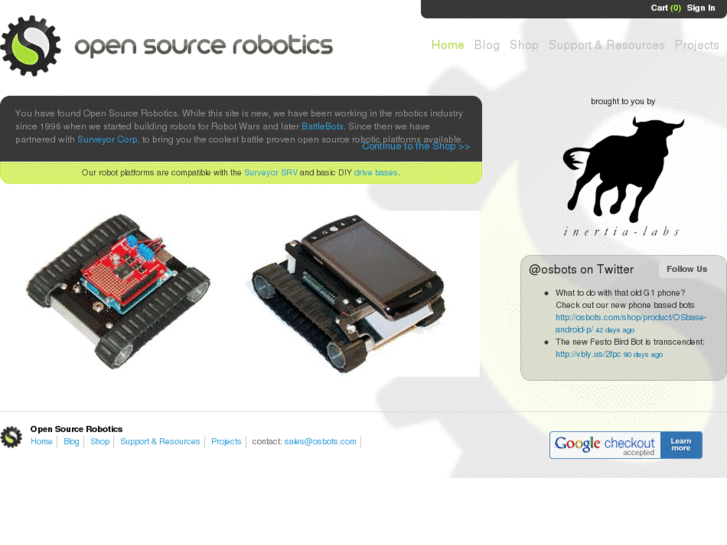Click Continue to the Shop >>
Screen dimensions: 727x545
point(416,147)
